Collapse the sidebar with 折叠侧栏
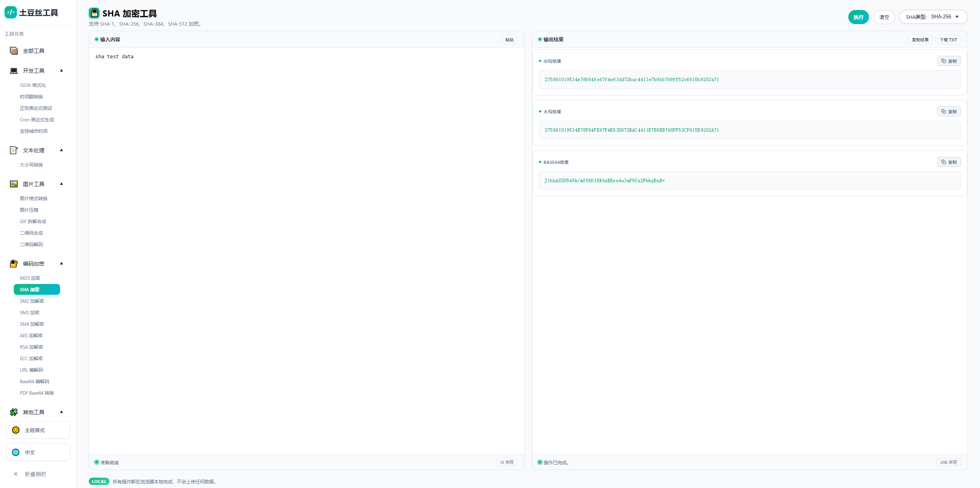The image size is (980, 488). [30, 474]
